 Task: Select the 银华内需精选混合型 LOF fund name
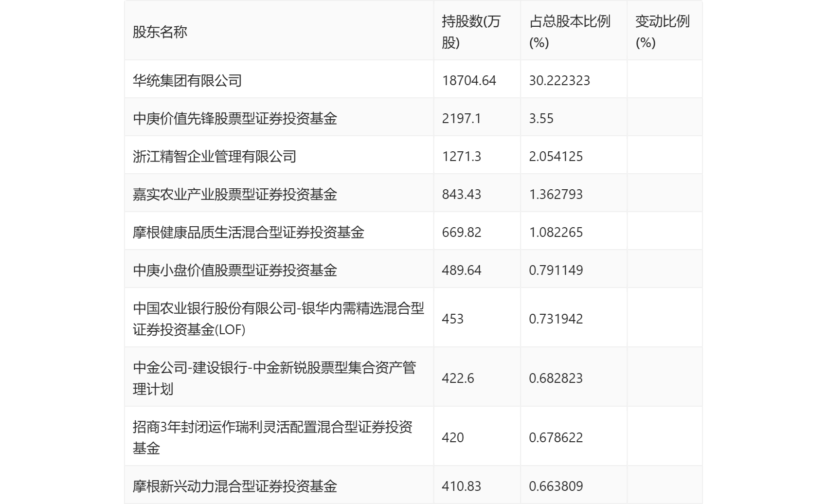click(x=279, y=319)
